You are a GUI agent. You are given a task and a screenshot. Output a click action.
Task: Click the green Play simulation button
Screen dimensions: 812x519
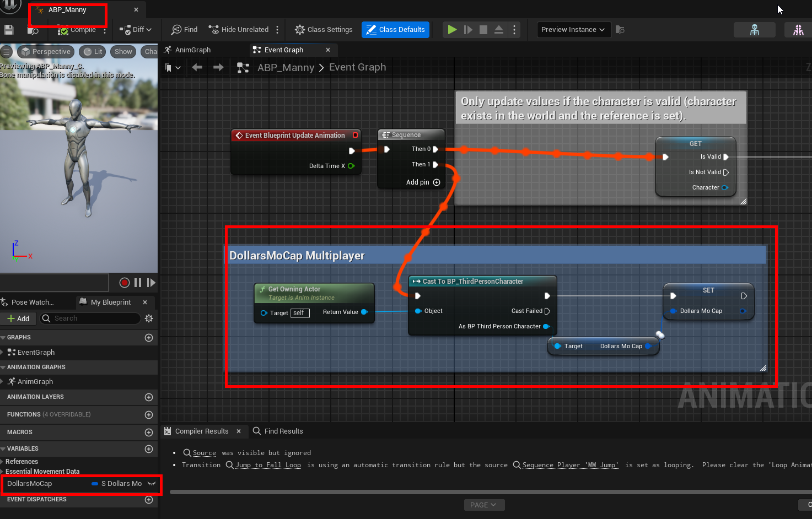452,30
